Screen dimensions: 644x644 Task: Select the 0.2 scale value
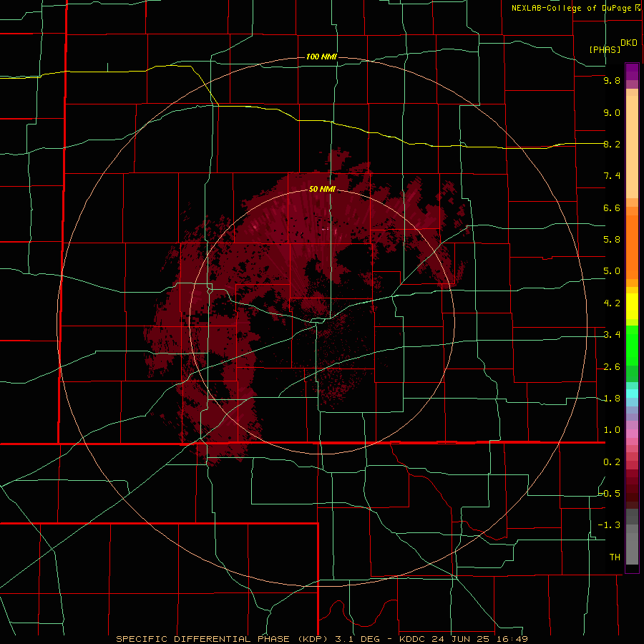tap(612, 462)
